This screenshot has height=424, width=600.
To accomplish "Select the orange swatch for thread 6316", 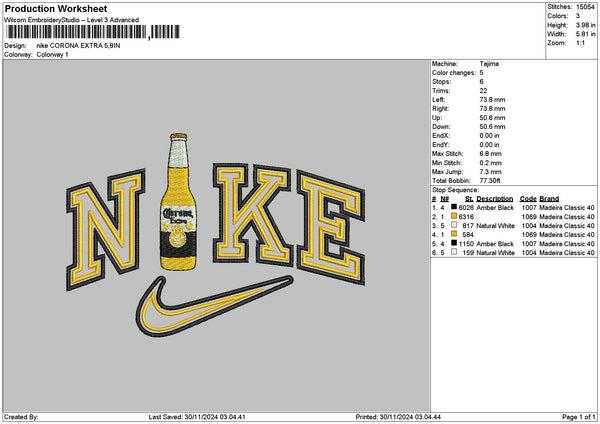I will pos(454,216).
